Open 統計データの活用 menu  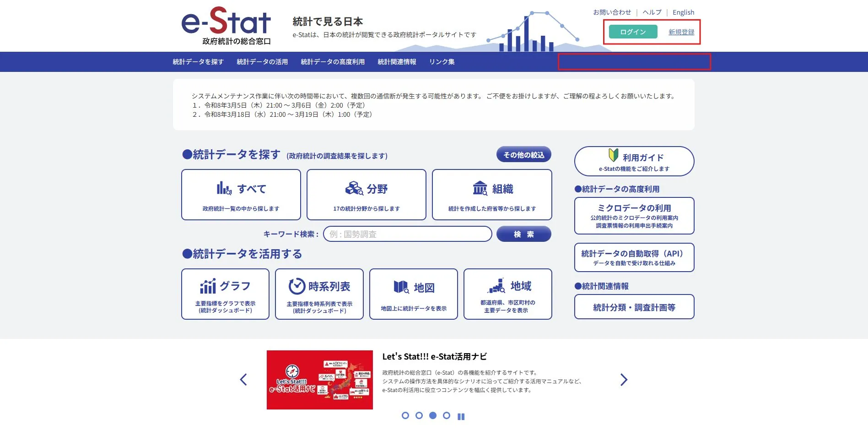(262, 62)
